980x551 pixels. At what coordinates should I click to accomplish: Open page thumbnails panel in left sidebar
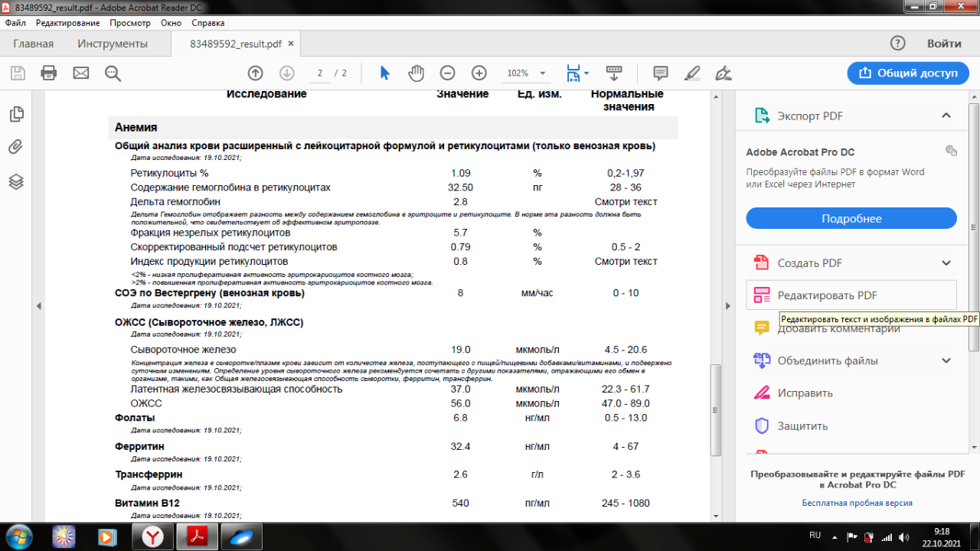pos(16,115)
